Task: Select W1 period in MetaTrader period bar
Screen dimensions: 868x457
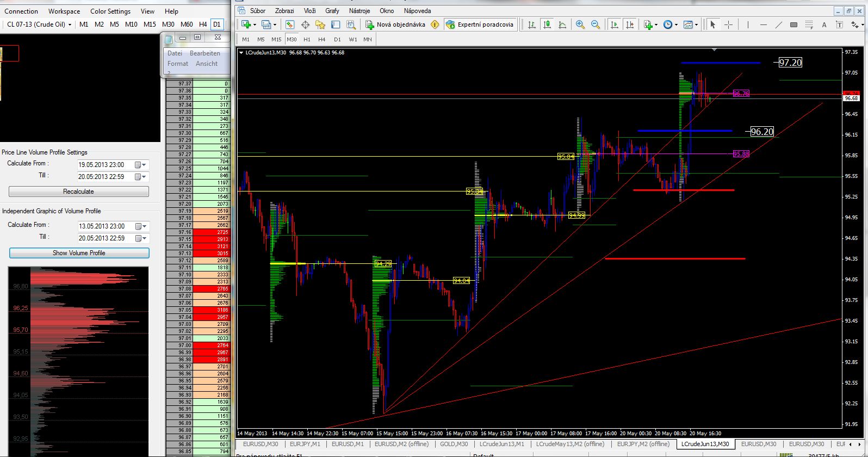Action: pos(353,39)
